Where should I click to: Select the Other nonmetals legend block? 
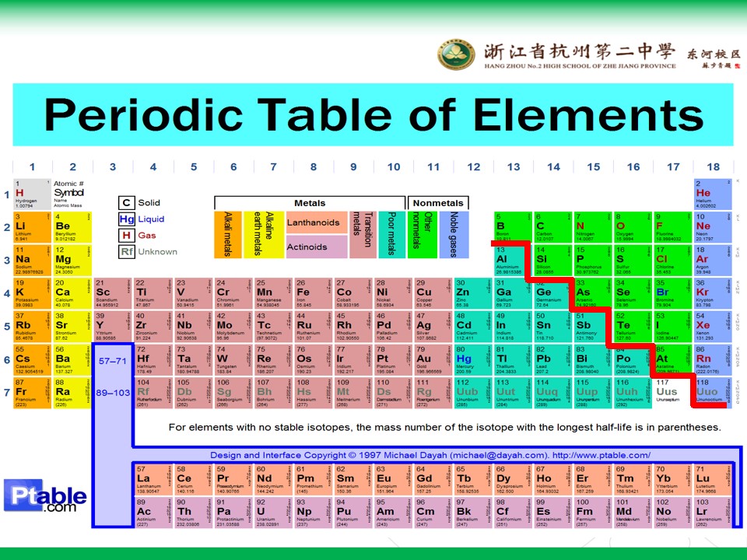pyautogui.click(x=422, y=235)
